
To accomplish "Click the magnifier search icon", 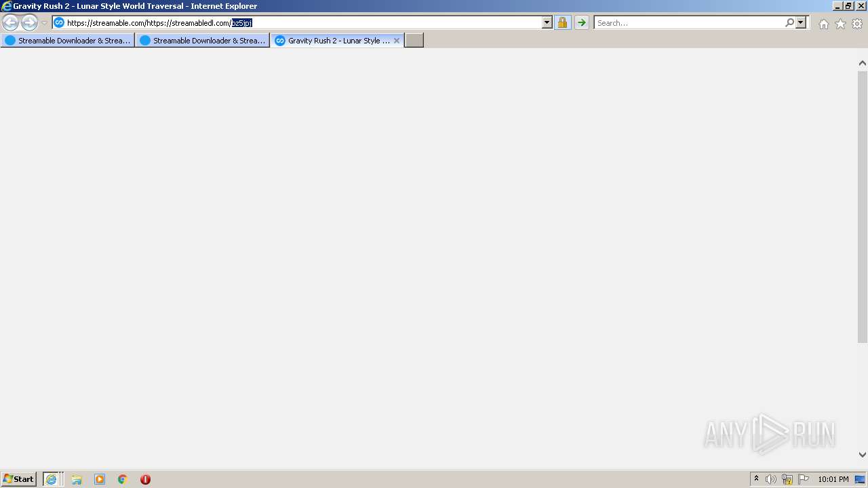I will pos(789,22).
